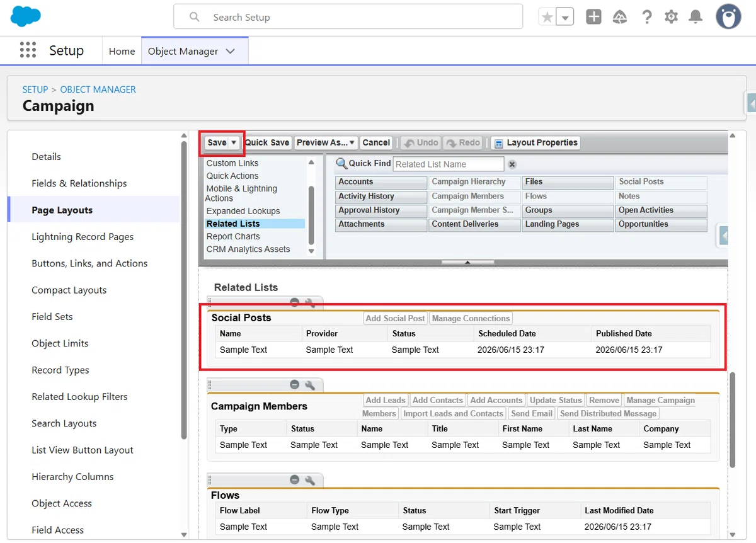Click the Import Leads and Contacts button
756x543 pixels.
(454, 413)
